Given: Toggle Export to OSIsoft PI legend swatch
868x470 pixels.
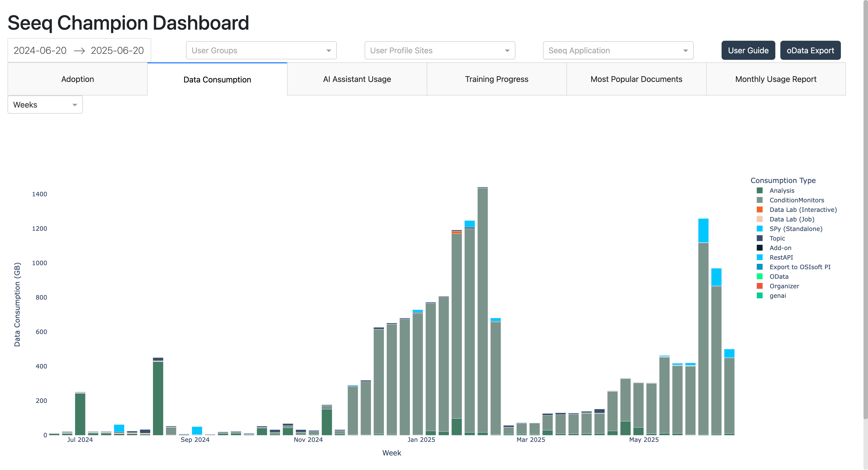Looking at the screenshot, I should pos(759,267).
